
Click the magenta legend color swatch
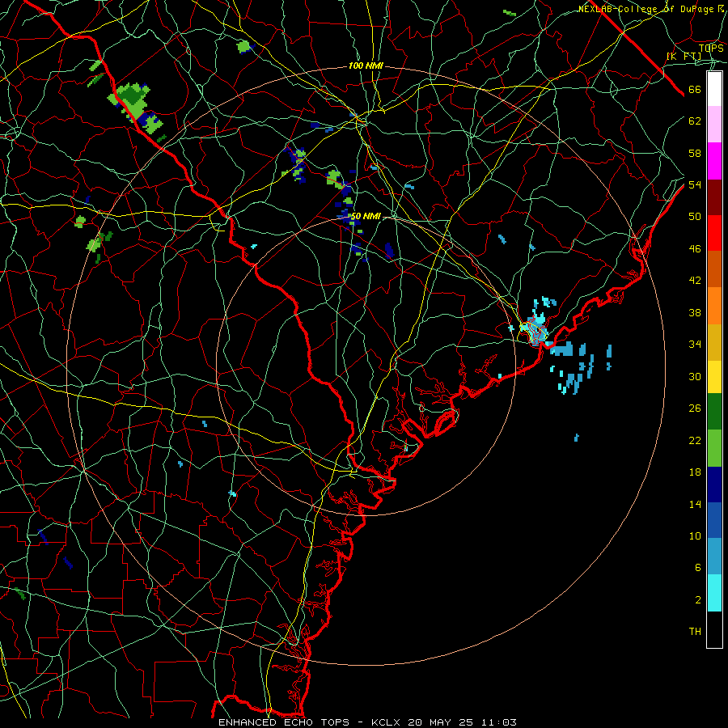coord(714,161)
